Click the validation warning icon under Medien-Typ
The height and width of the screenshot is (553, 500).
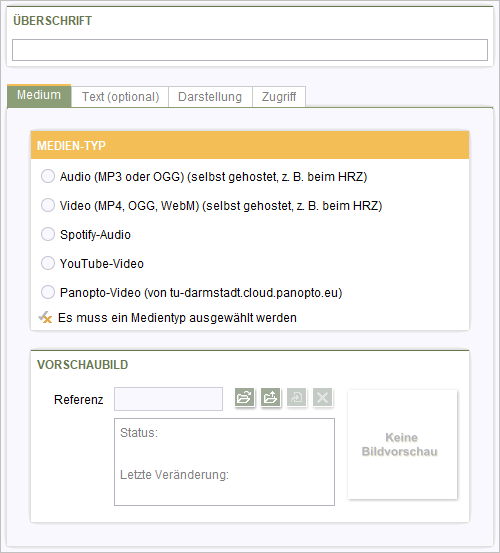pyautogui.click(x=45, y=317)
